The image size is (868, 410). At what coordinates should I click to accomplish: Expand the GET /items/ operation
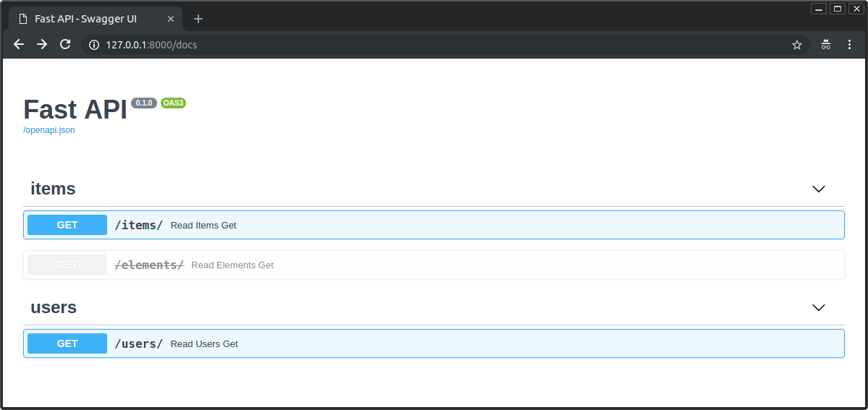(434, 225)
